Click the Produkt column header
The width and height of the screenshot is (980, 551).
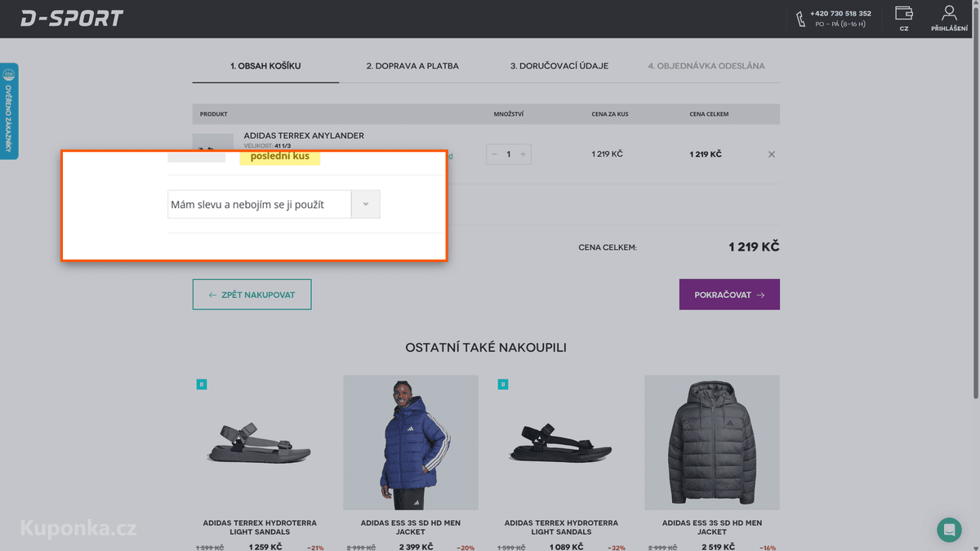pyautogui.click(x=214, y=114)
